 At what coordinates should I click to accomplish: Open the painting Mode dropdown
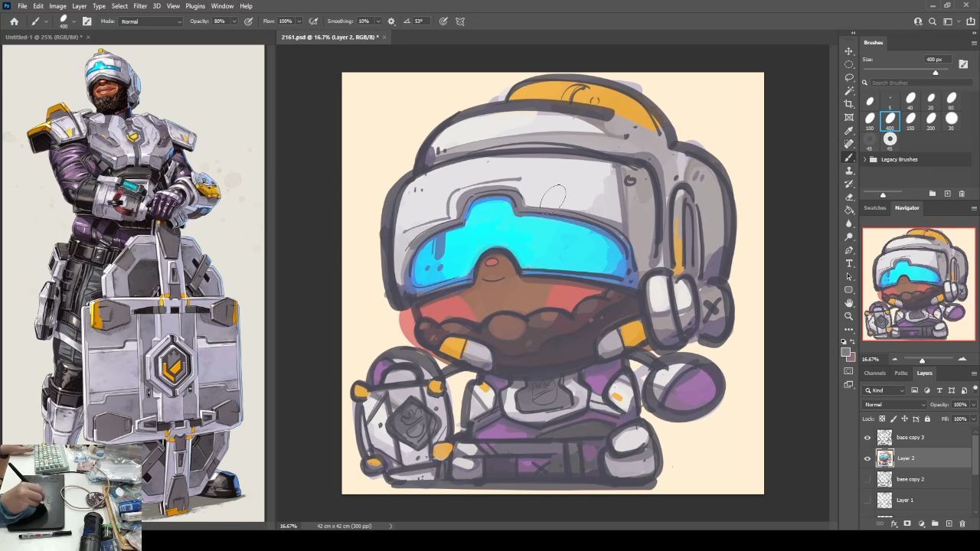[x=151, y=21]
